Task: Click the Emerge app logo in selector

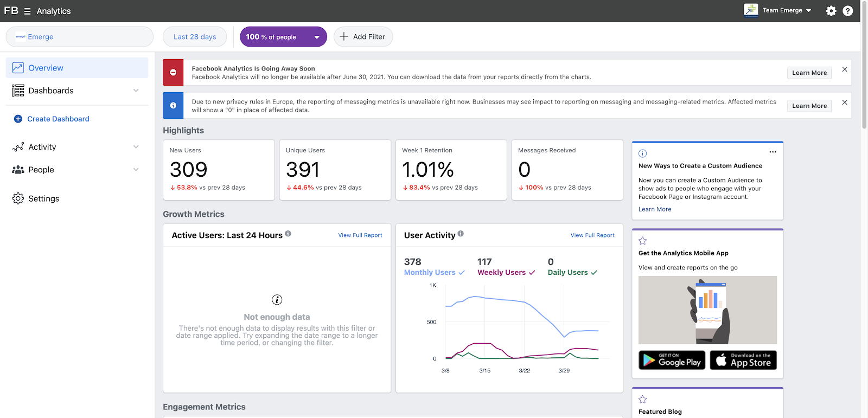Action: (x=21, y=37)
